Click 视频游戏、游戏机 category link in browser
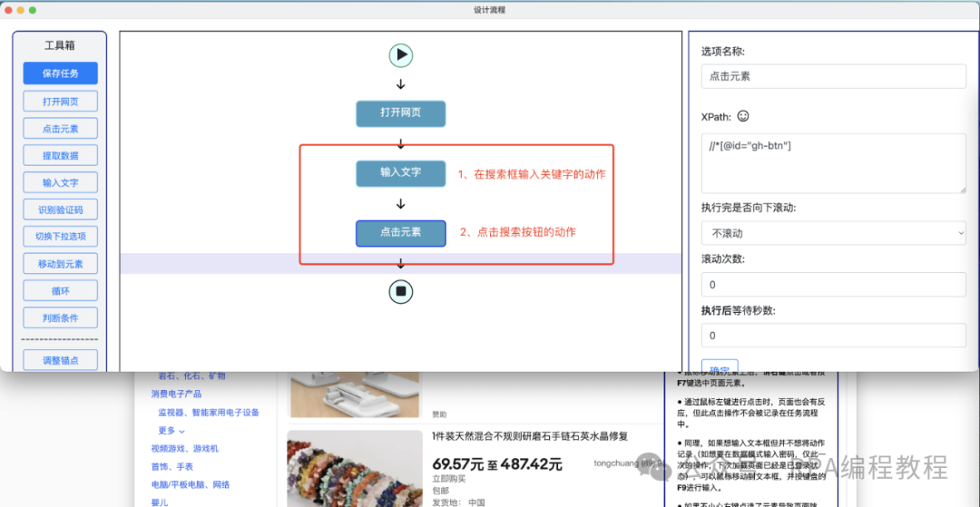The image size is (980, 507). 184,448
